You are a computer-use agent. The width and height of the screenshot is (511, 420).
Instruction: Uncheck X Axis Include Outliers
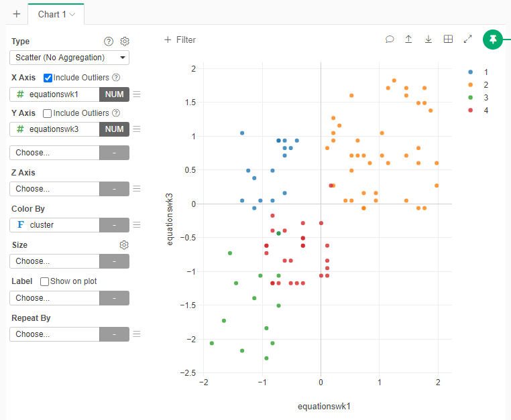coord(48,78)
